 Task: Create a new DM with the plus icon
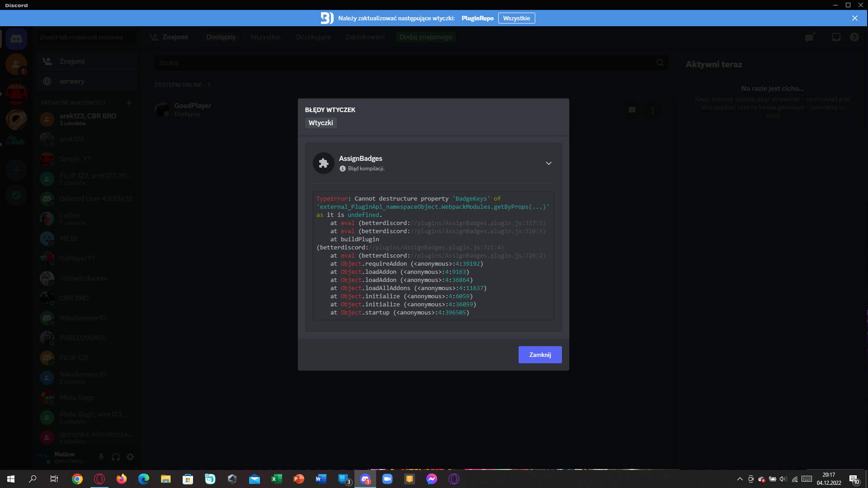tap(129, 103)
